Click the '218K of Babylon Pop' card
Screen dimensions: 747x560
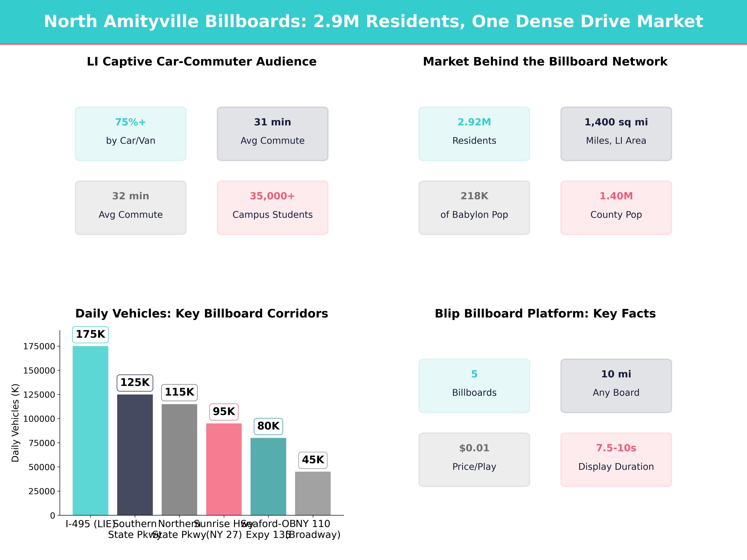[x=474, y=208]
